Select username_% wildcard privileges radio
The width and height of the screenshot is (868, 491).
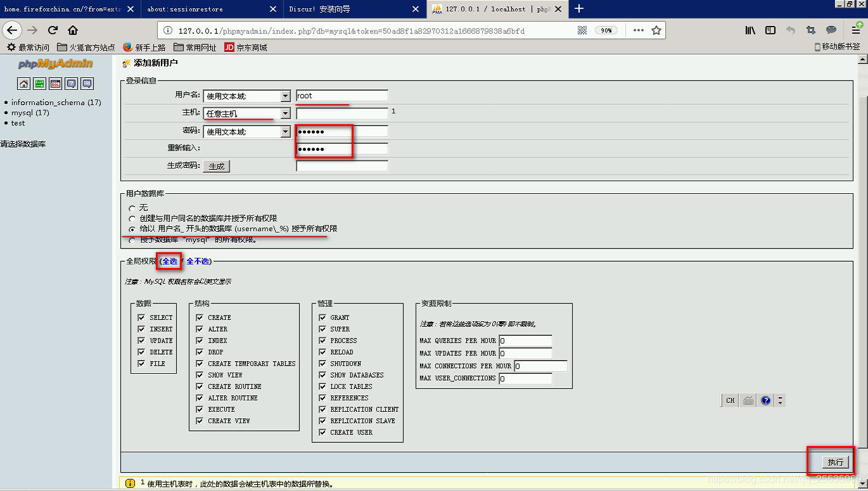[132, 229]
